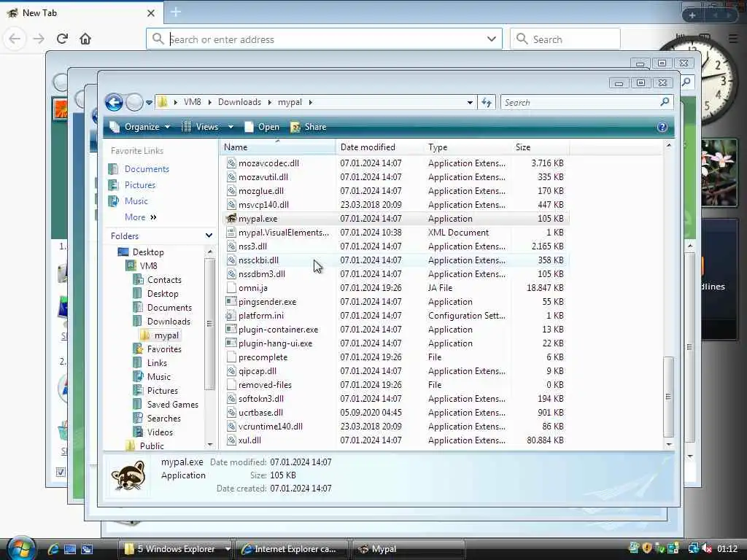Click the muted volume tray icon
Screen dimensions: 747x560
tap(707, 548)
